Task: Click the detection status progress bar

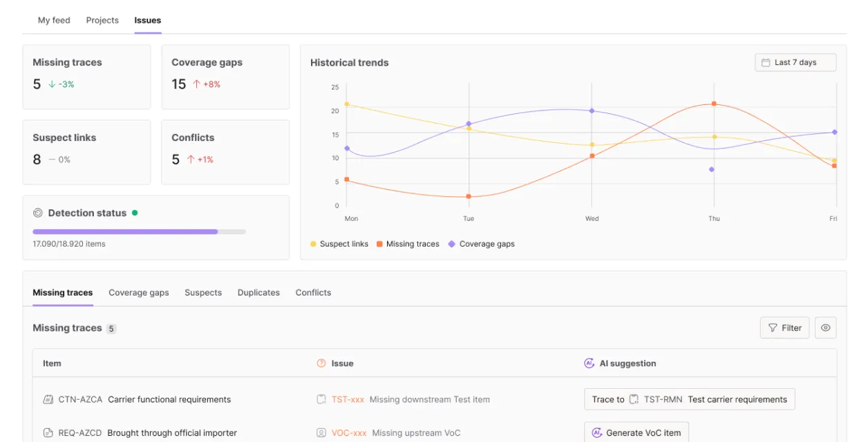Action: [x=139, y=231]
